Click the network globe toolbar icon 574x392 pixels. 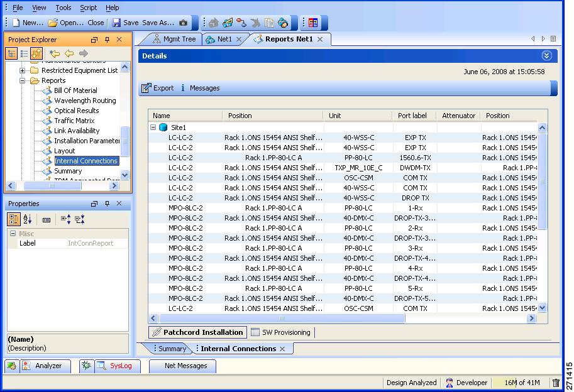pos(283,23)
